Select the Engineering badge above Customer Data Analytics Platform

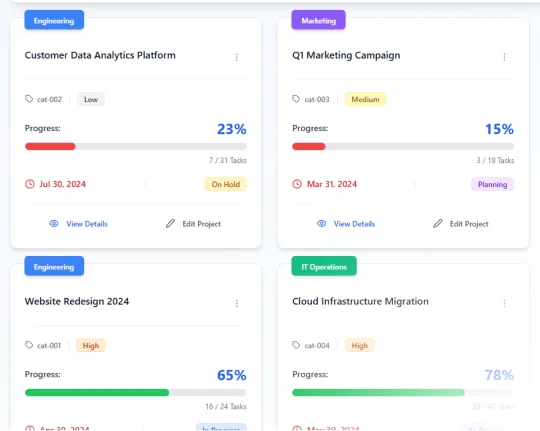click(x=54, y=20)
